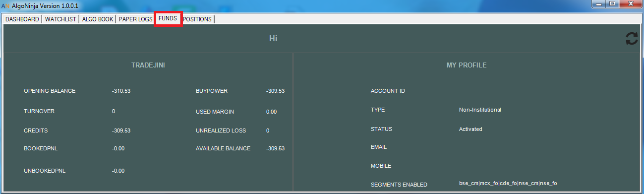Select the UNBOOKEDPNL label
Screen dimensions: 644x194
pos(45,171)
